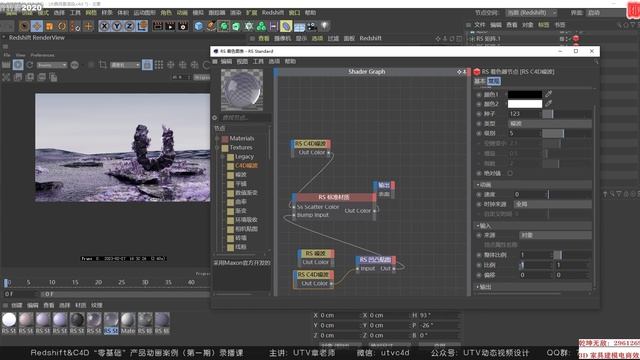Click the deformer icon in toolbar
The image size is (640, 360).
286,27
